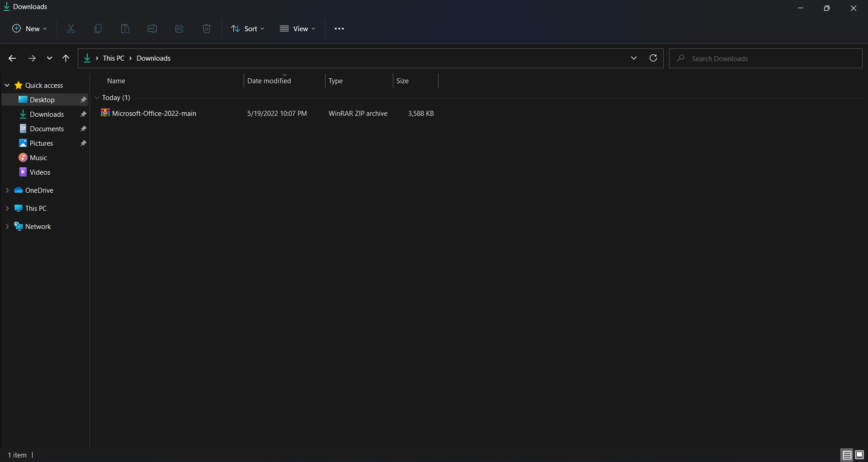
Task: Open Documents in the sidebar
Action: (47, 129)
